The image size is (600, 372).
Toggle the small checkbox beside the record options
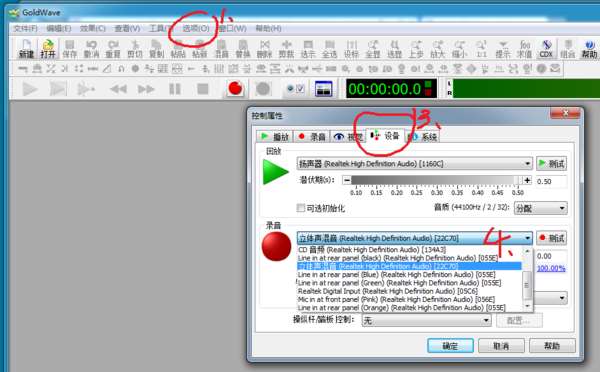[300, 89]
